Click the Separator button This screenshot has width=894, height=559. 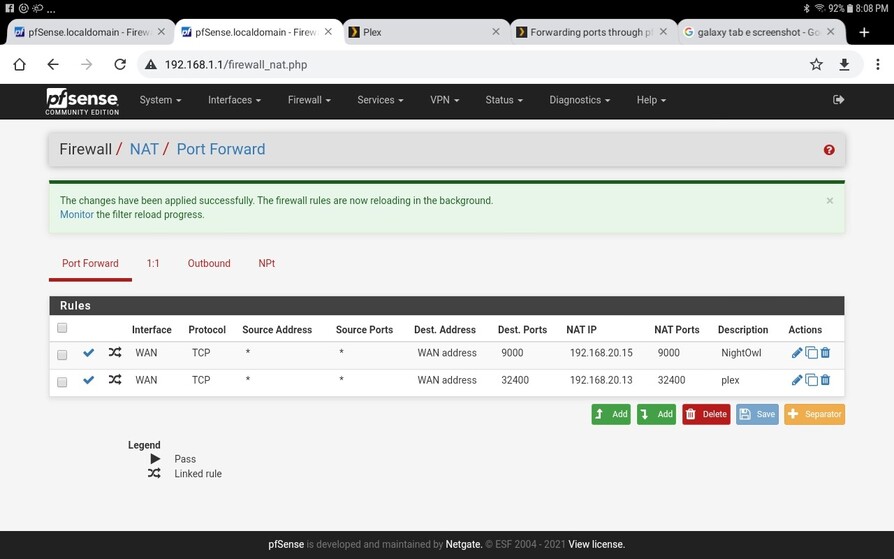pos(814,414)
